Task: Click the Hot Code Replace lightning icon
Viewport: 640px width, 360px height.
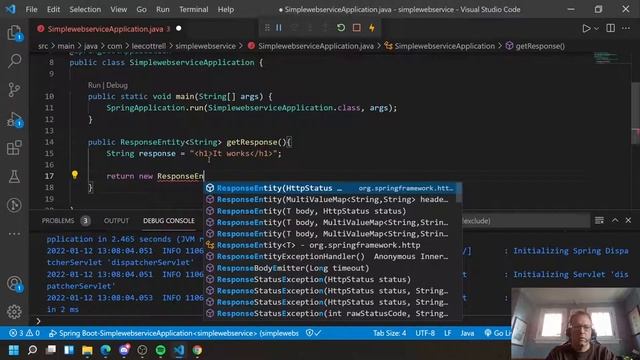Action: pos(372,28)
